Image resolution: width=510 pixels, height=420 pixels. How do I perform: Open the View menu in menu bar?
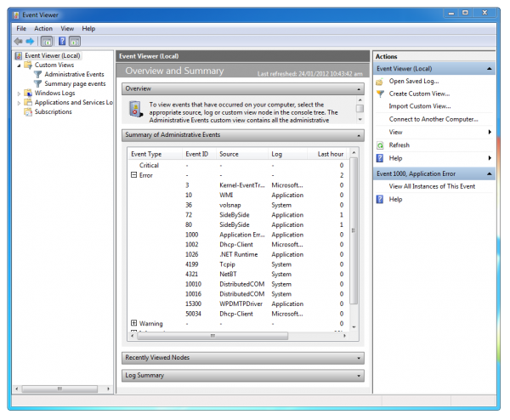[x=67, y=28]
